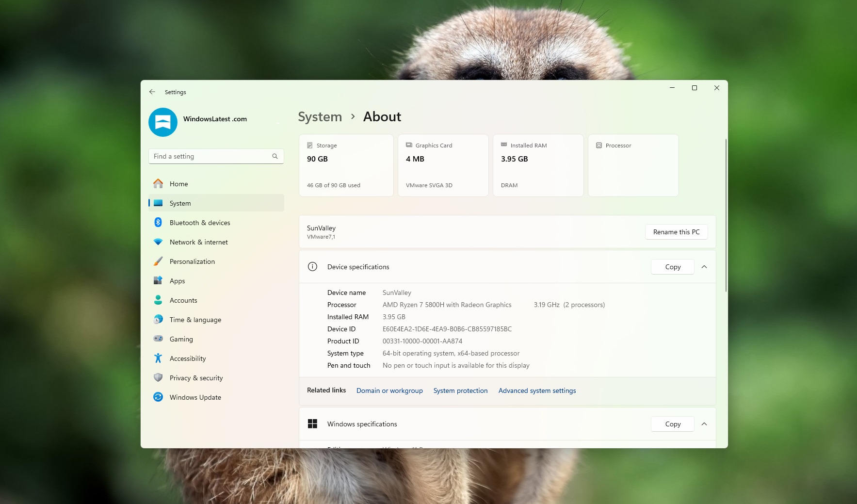
Task: Click the Windows Update icon
Action: click(x=159, y=397)
